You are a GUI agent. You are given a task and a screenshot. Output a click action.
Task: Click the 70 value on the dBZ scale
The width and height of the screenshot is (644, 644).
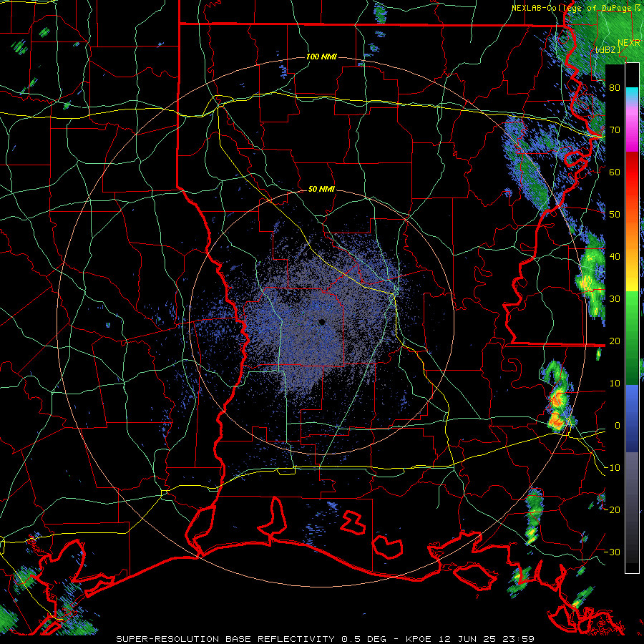[615, 130]
